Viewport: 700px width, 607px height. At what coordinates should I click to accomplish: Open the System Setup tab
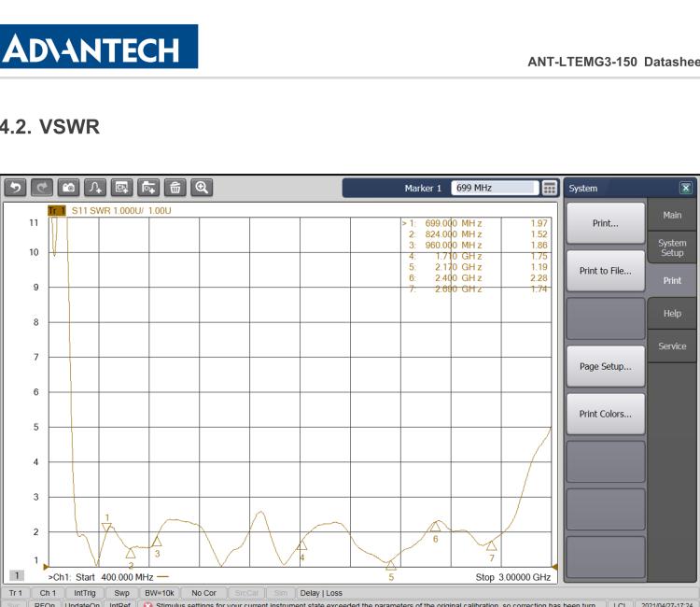pyautogui.click(x=672, y=247)
